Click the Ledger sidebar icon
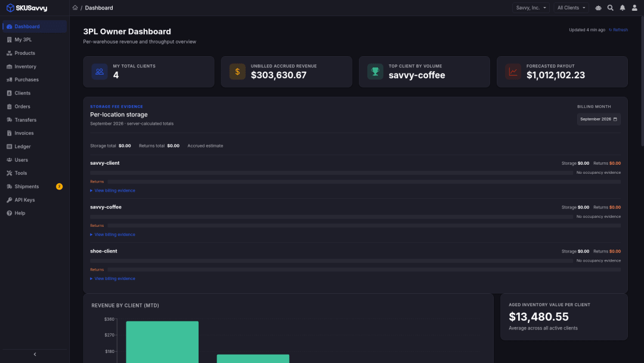 9,147
